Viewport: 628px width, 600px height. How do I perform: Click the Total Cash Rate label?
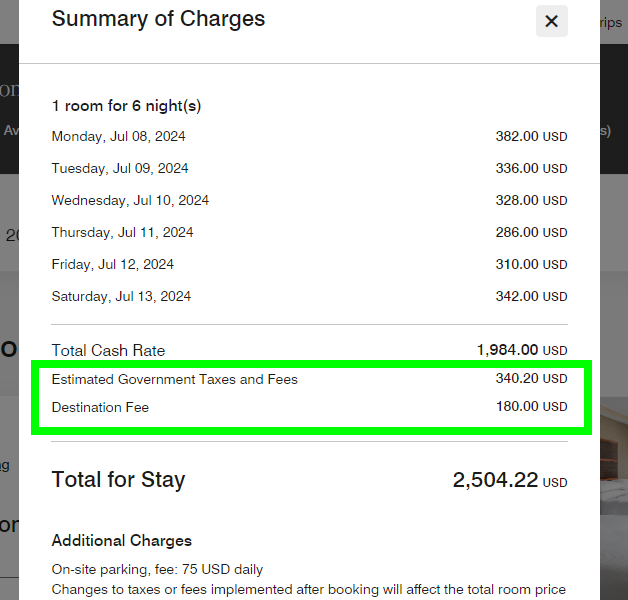(108, 350)
